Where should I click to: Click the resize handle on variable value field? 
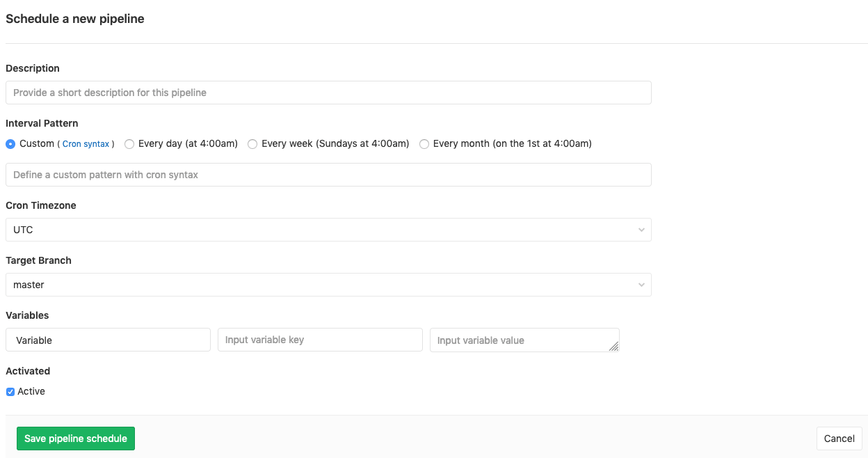click(613, 347)
